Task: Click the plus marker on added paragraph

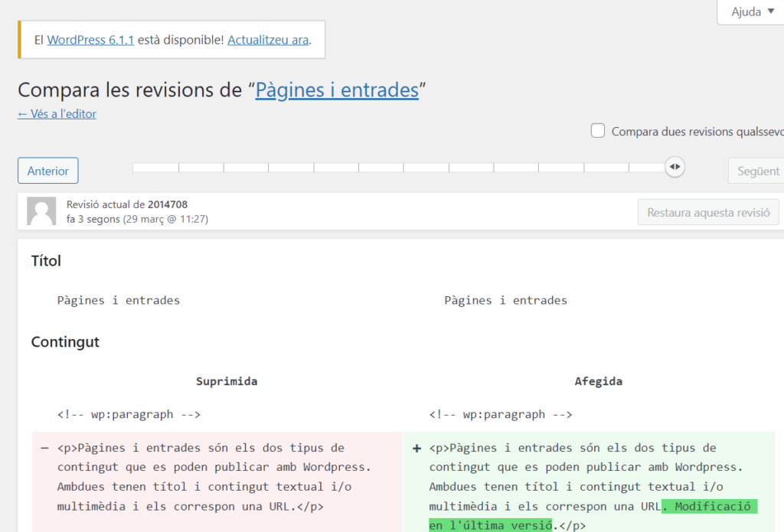Action: 416,449
